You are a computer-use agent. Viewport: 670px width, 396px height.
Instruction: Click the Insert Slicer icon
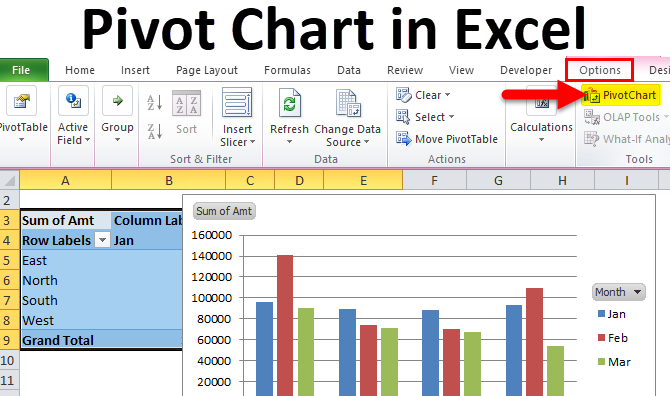tap(237, 103)
